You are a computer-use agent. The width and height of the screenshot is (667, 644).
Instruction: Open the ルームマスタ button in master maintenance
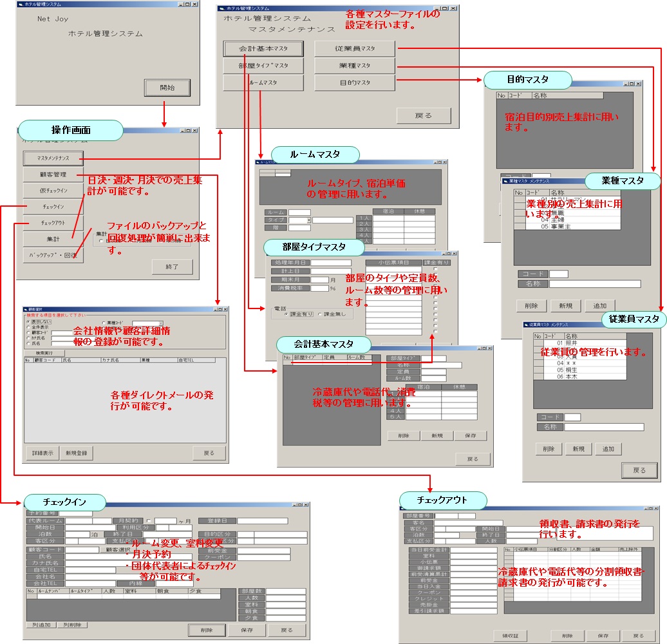(x=263, y=82)
